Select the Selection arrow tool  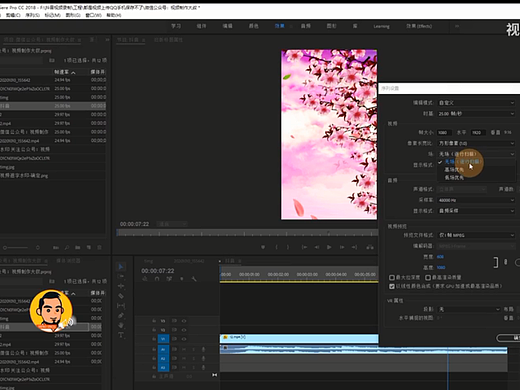[x=121, y=267]
